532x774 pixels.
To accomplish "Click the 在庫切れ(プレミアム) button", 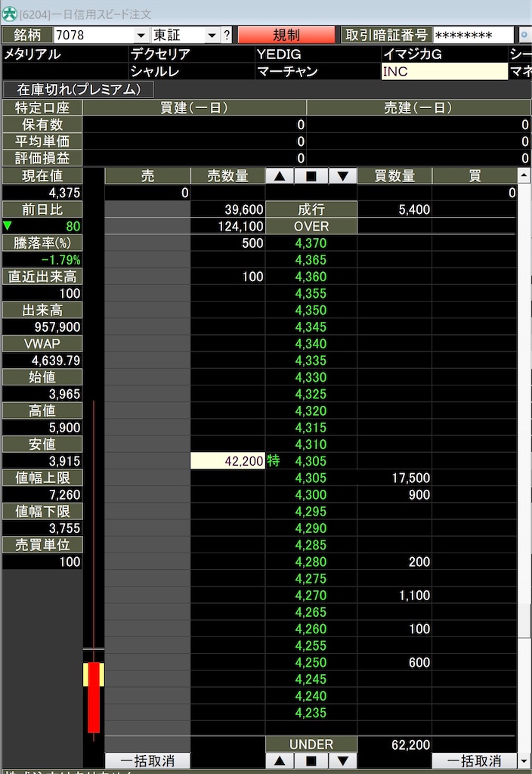I will click(x=79, y=89).
